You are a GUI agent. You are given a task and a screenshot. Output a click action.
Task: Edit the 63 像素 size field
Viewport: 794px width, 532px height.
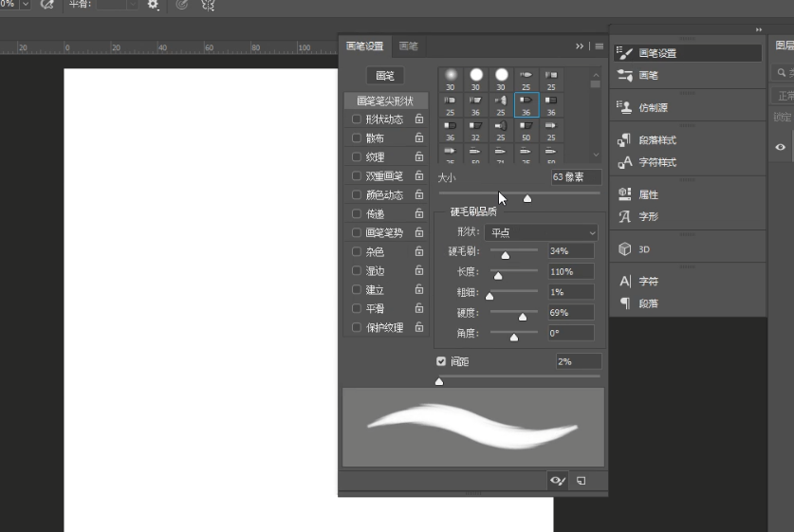point(576,177)
